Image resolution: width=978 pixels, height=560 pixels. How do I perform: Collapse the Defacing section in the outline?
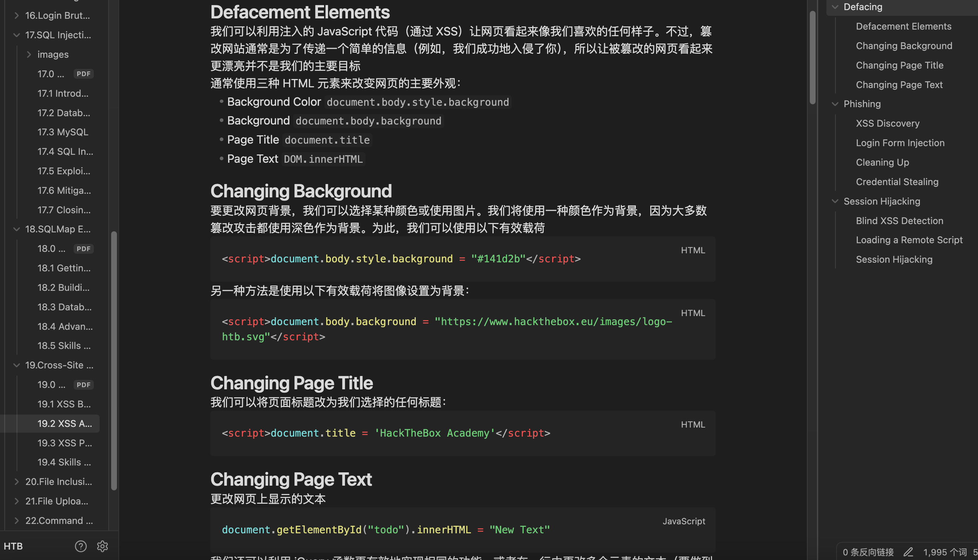pos(835,6)
